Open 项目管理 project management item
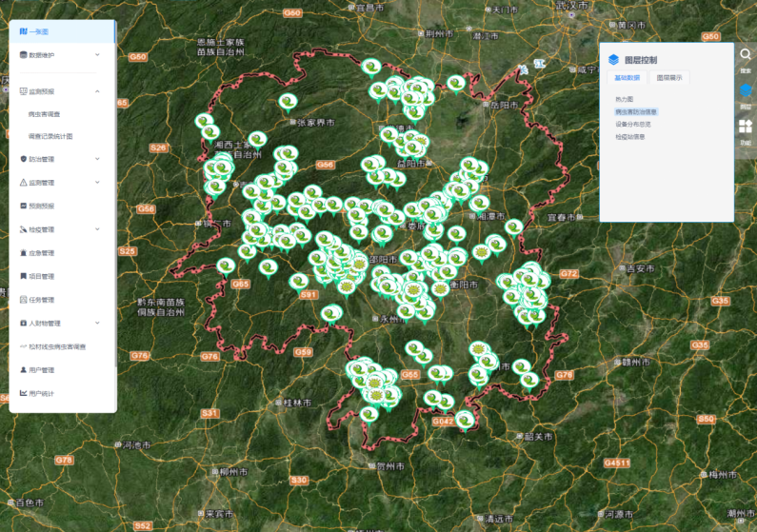Screen dimensions: 757x532 coord(41,276)
